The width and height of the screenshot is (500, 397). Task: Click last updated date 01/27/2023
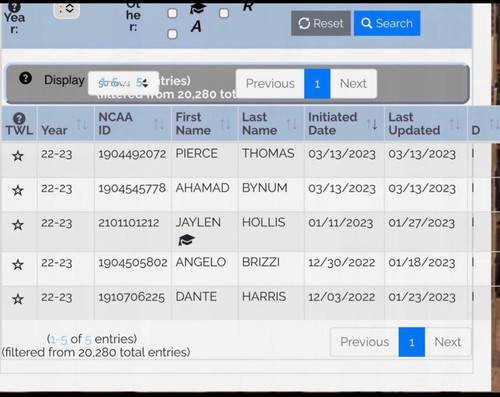pos(422,223)
